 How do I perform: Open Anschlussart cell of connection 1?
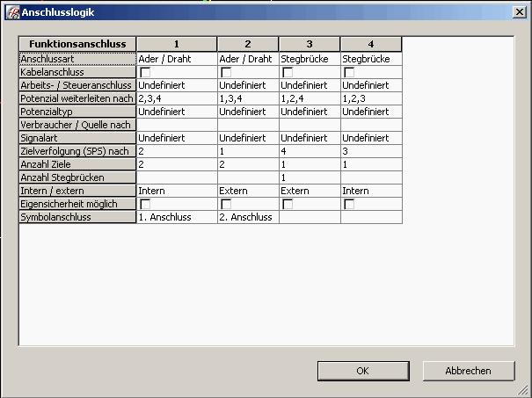pos(177,59)
